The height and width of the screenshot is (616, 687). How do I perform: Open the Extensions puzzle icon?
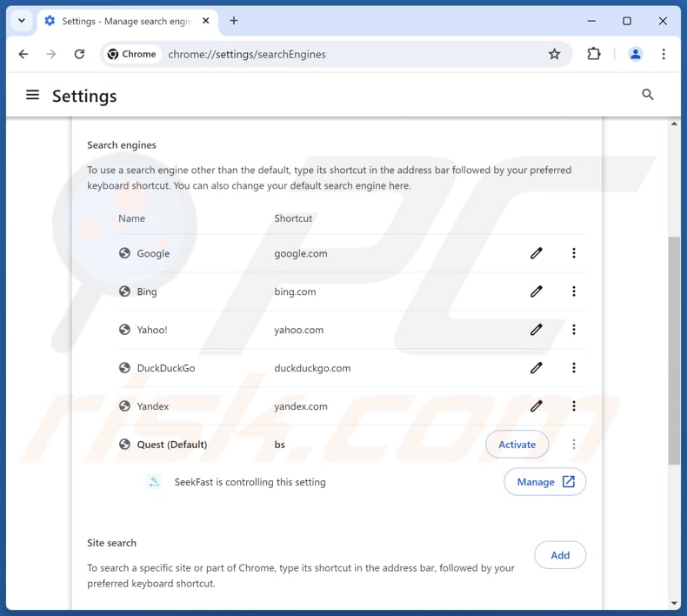594,54
